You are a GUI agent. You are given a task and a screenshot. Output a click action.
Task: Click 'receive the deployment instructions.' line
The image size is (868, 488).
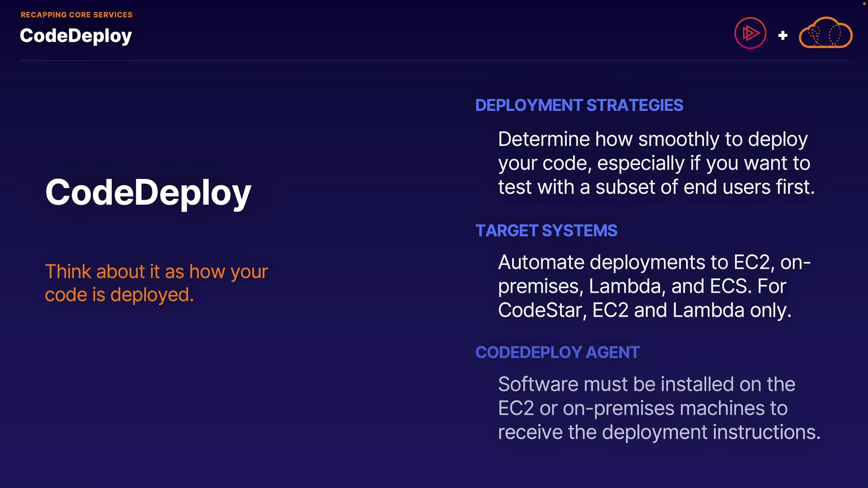(659, 432)
